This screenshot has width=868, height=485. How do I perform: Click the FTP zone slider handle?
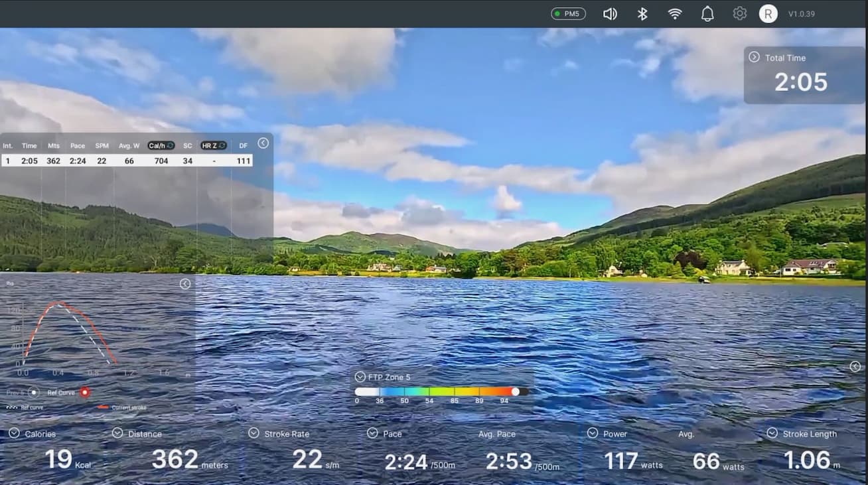(516, 391)
